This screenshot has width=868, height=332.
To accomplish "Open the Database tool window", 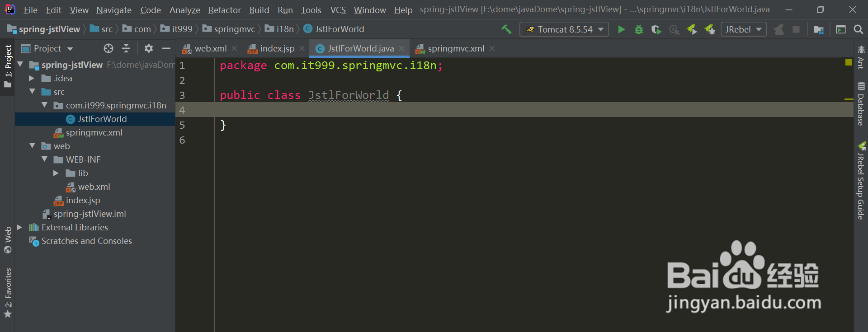I will [861, 104].
